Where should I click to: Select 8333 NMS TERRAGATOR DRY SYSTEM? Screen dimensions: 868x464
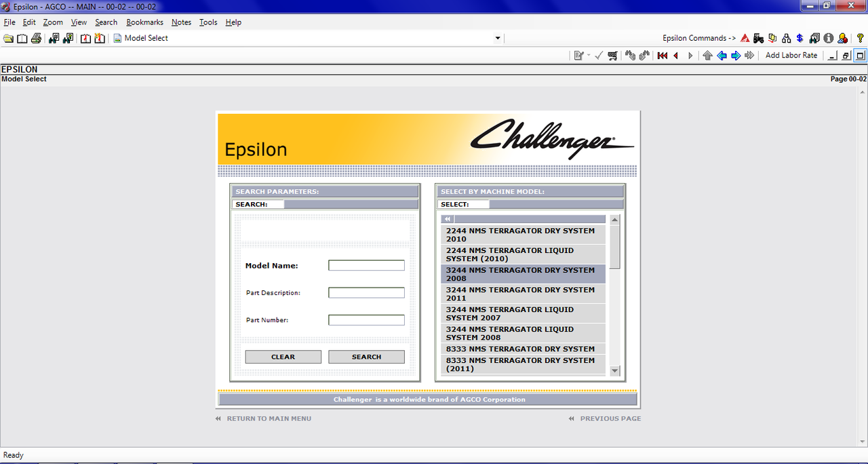(x=524, y=349)
